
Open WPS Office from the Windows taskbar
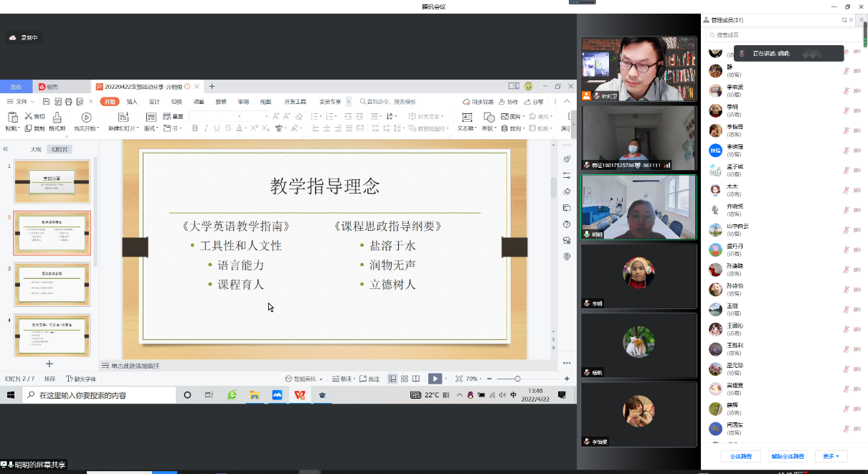(x=299, y=395)
